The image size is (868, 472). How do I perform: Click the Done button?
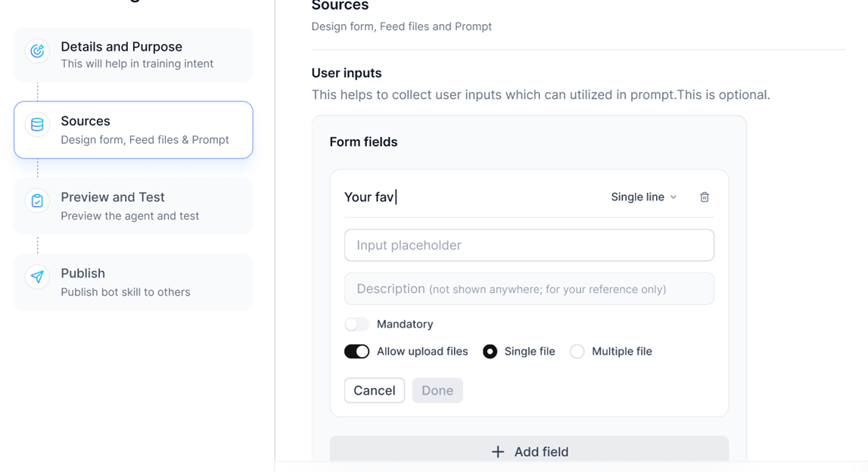(x=437, y=390)
